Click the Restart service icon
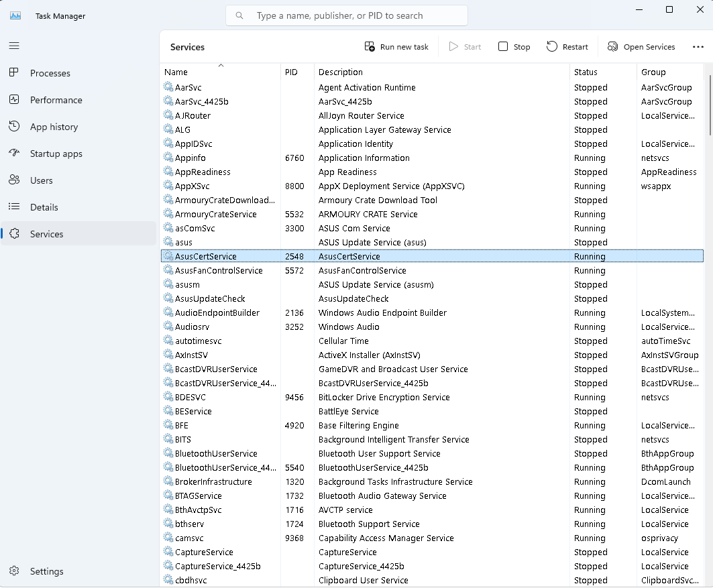Viewport: 713px width, 588px height. [552, 46]
